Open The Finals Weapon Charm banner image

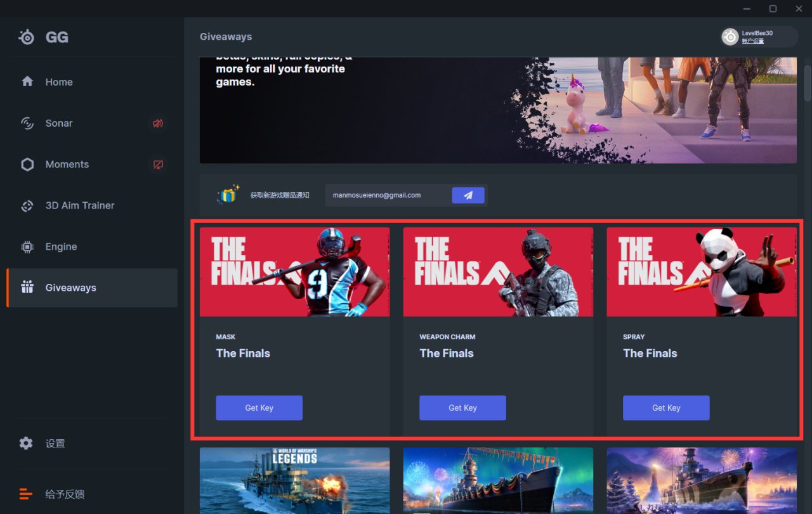click(x=498, y=272)
